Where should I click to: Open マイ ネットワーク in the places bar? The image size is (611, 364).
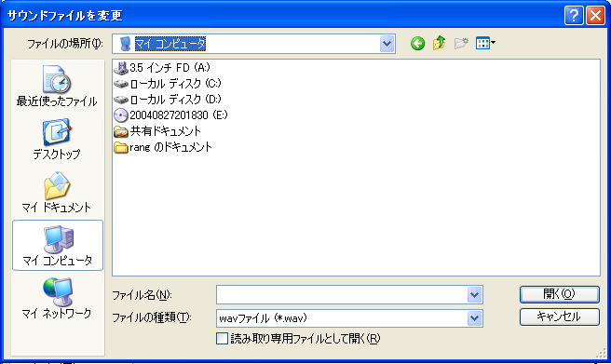pyautogui.click(x=57, y=298)
